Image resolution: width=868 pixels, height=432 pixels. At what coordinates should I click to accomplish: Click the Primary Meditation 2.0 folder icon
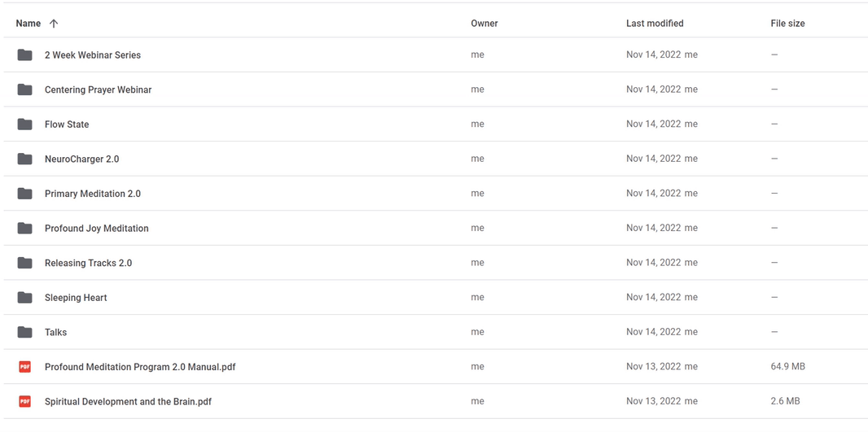[25, 194]
